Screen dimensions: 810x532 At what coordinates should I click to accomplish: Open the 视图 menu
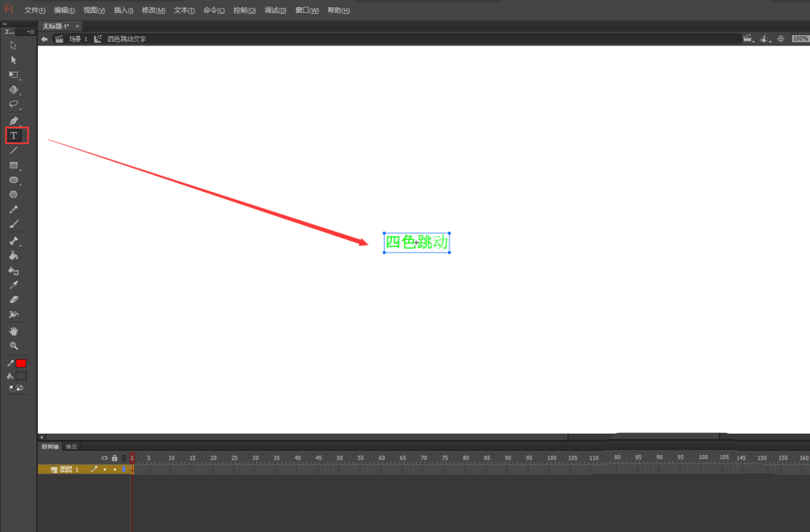coord(94,11)
